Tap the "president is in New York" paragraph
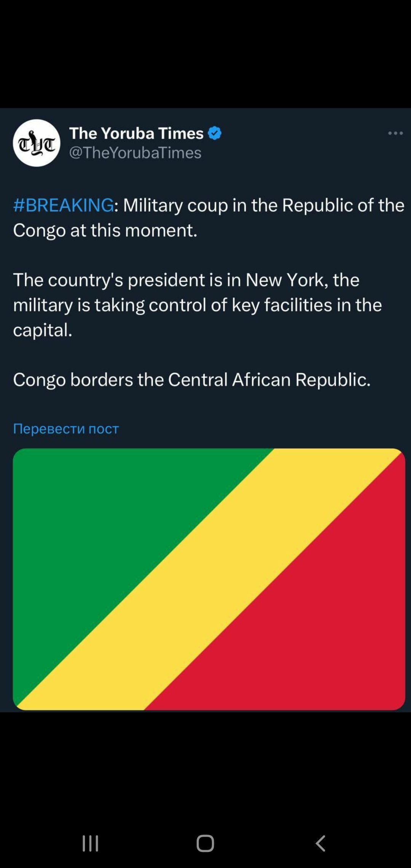This screenshot has height=868, width=411. click(186, 280)
